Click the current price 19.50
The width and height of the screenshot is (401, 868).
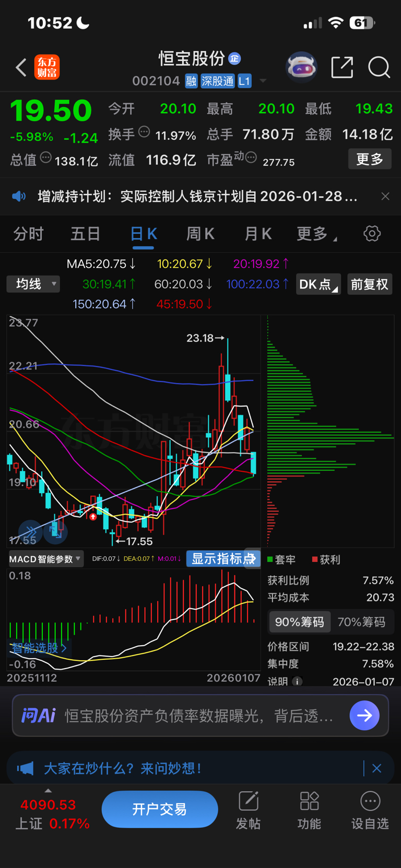tap(51, 111)
